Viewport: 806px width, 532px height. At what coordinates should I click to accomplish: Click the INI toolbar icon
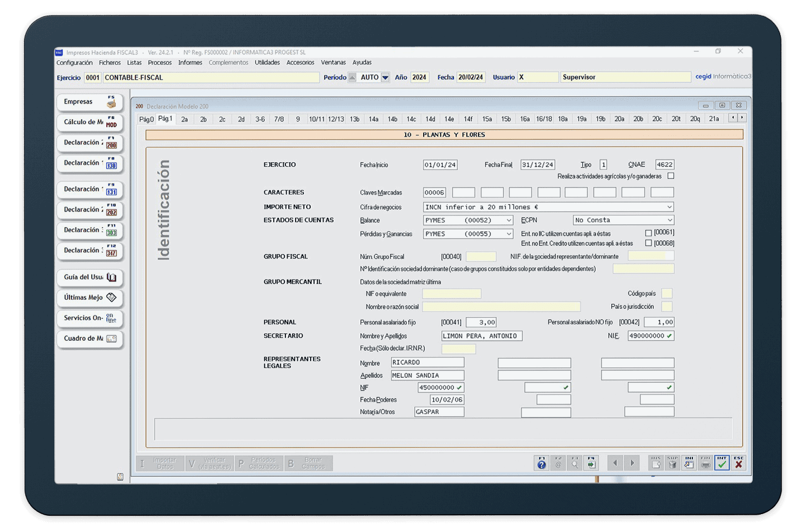tap(689, 463)
